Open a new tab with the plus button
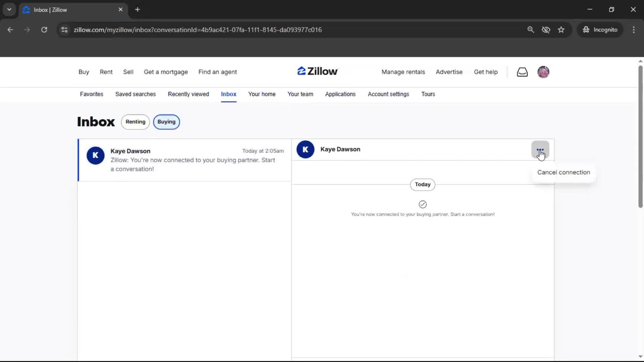644x362 pixels. (x=138, y=9)
